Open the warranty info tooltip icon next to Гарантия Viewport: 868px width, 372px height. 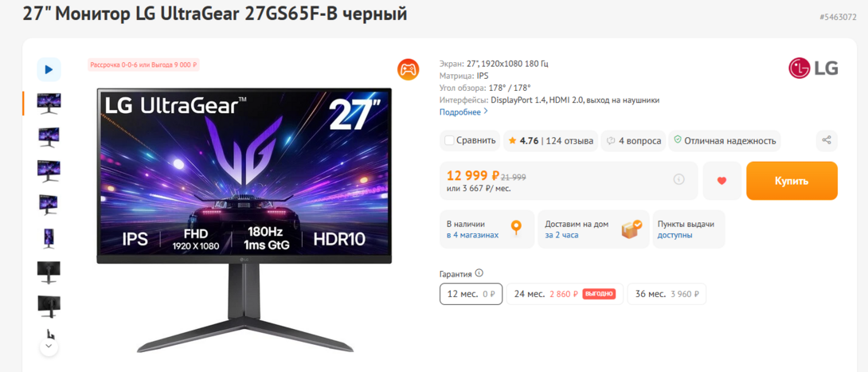click(x=479, y=273)
